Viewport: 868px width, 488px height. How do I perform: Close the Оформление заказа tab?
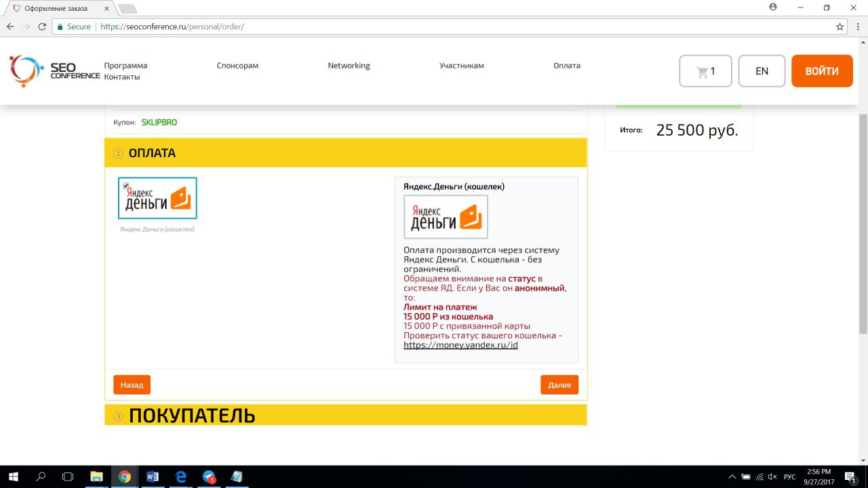point(106,8)
